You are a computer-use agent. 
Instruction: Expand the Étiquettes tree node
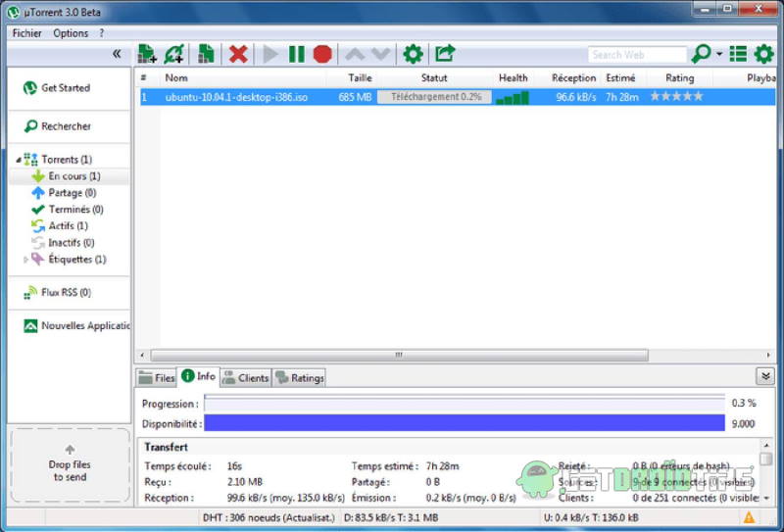point(26,260)
